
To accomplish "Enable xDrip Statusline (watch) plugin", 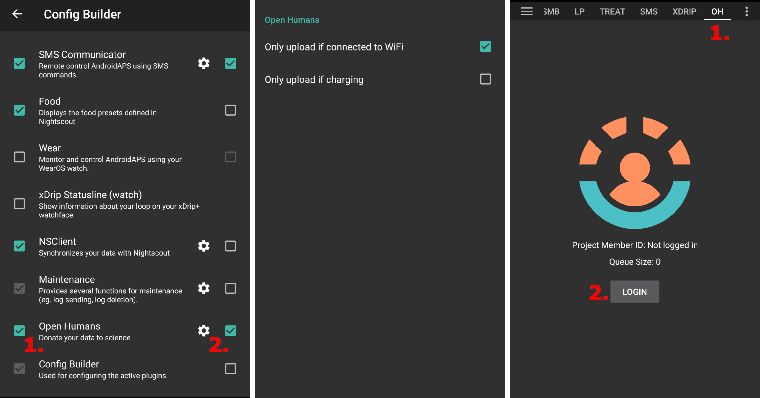I will (x=19, y=203).
